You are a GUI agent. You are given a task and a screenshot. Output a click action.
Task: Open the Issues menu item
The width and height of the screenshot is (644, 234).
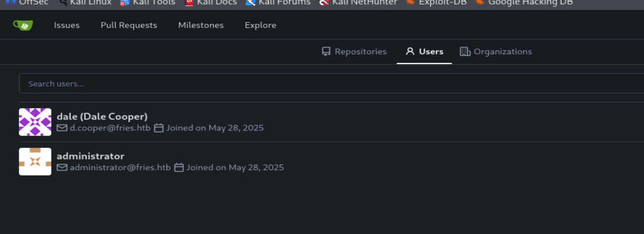(x=67, y=25)
